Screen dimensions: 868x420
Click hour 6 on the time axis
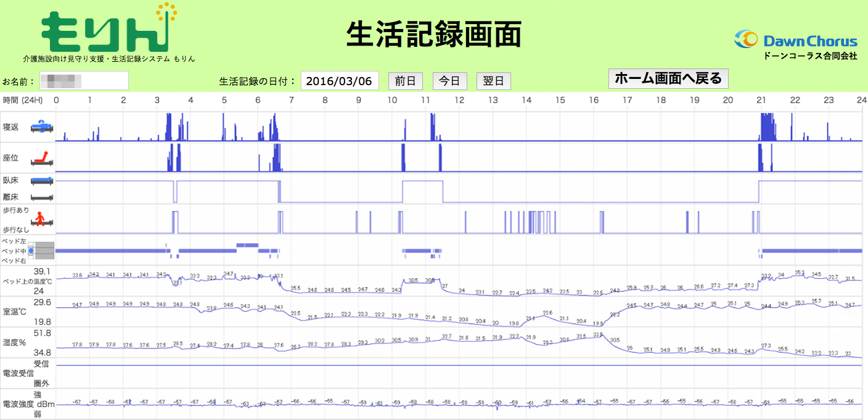[258, 100]
